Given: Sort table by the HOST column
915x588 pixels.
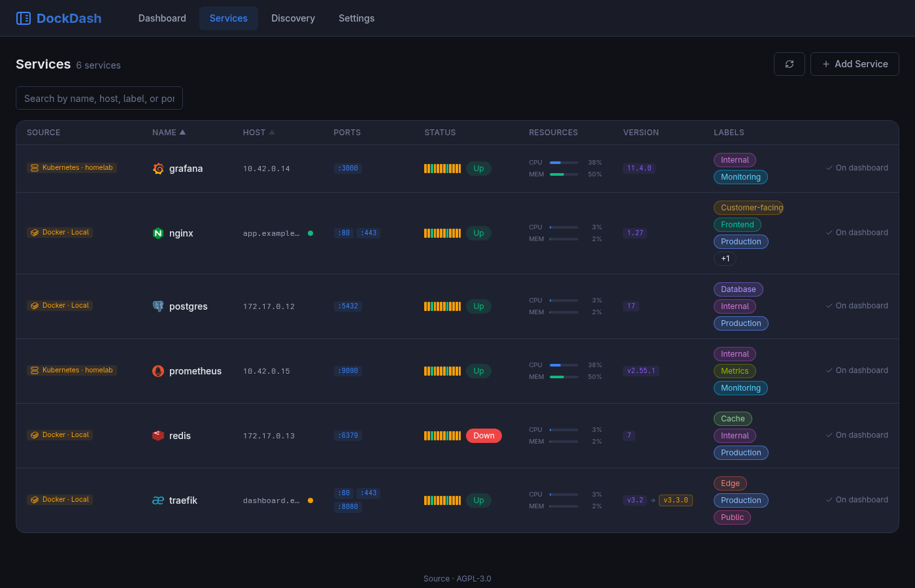Looking at the screenshot, I should point(259,133).
